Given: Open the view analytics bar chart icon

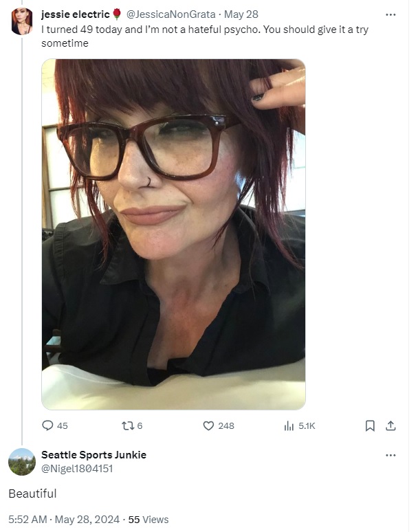Looking at the screenshot, I should coord(289,425).
